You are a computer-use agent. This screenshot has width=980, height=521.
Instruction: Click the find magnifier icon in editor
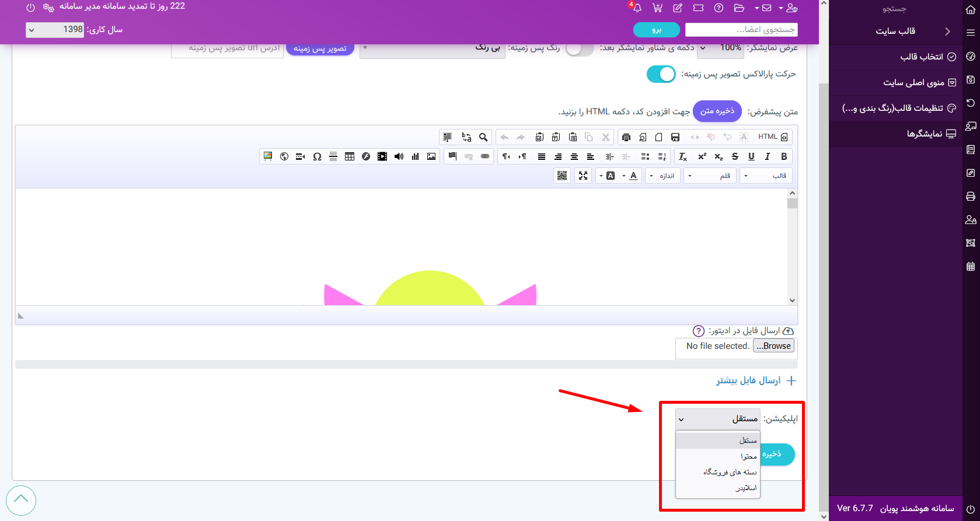[x=483, y=137]
